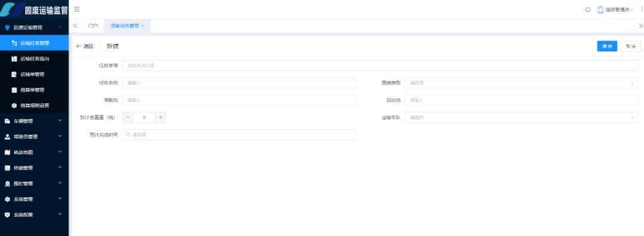Click the 轨迹地图 map icon

7,152
